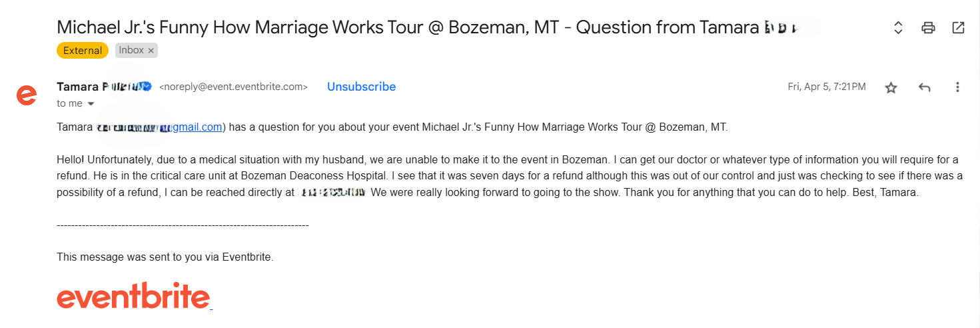Click the "to me" recipient text
This screenshot has width=980, height=328.
tap(69, 103)
